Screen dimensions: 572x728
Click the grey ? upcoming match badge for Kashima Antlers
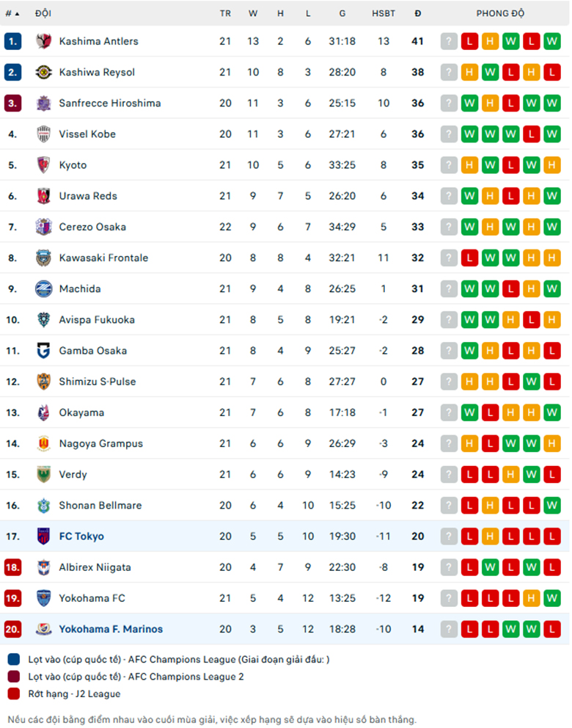point(449,41)
